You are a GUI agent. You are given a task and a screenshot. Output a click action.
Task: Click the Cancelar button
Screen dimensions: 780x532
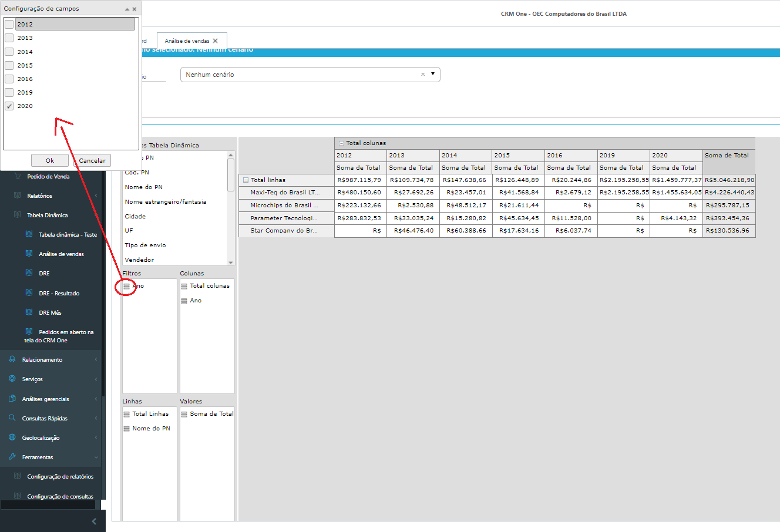[92, 160]
